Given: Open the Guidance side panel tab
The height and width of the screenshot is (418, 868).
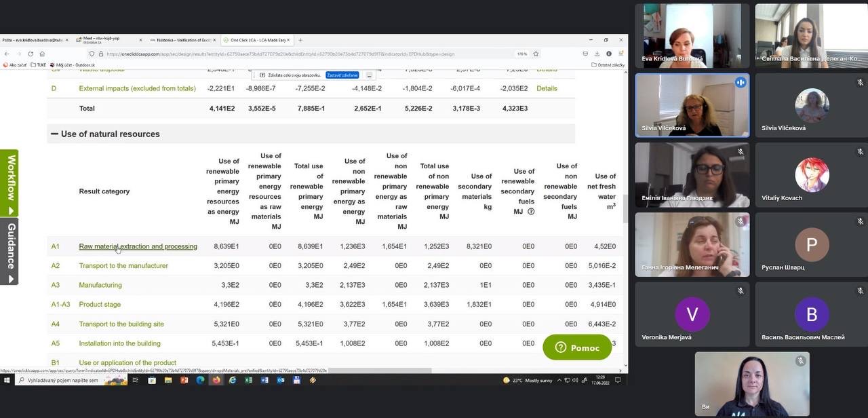Looking at the screenshot, I should pyautogui.click(x=9, y=252).
